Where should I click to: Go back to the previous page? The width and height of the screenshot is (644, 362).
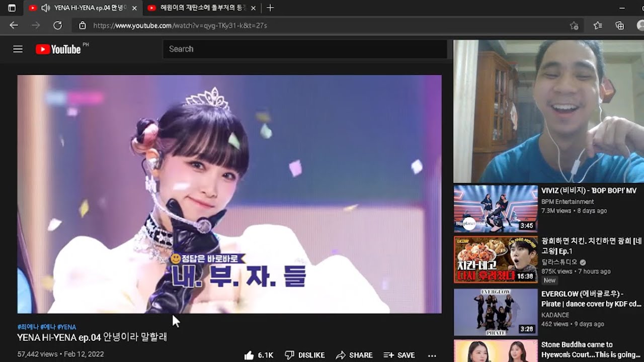(14, 25)
